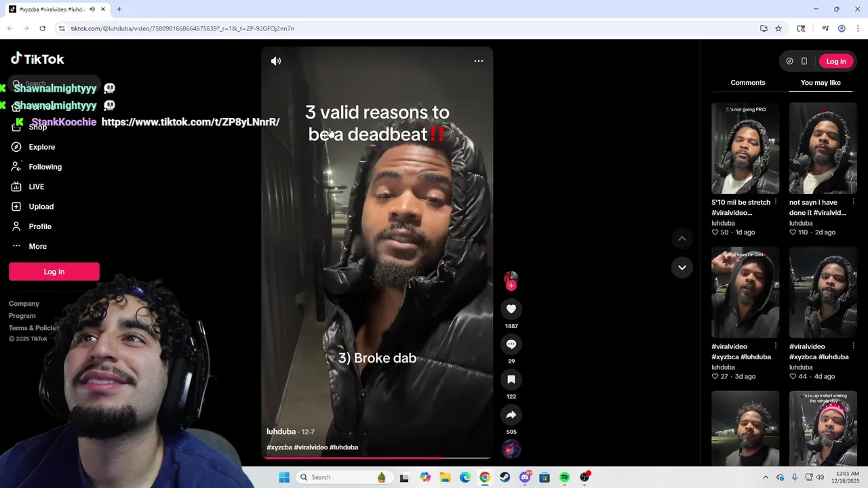Share the video using the arrow icon
This screenshot has height=488, width=868.
[x=511, y=415]
